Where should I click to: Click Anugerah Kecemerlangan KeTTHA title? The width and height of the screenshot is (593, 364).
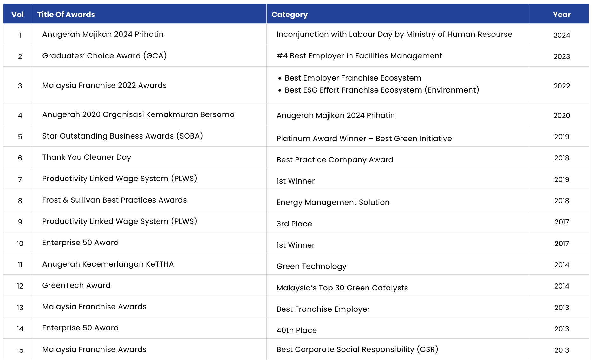[108, 264]
